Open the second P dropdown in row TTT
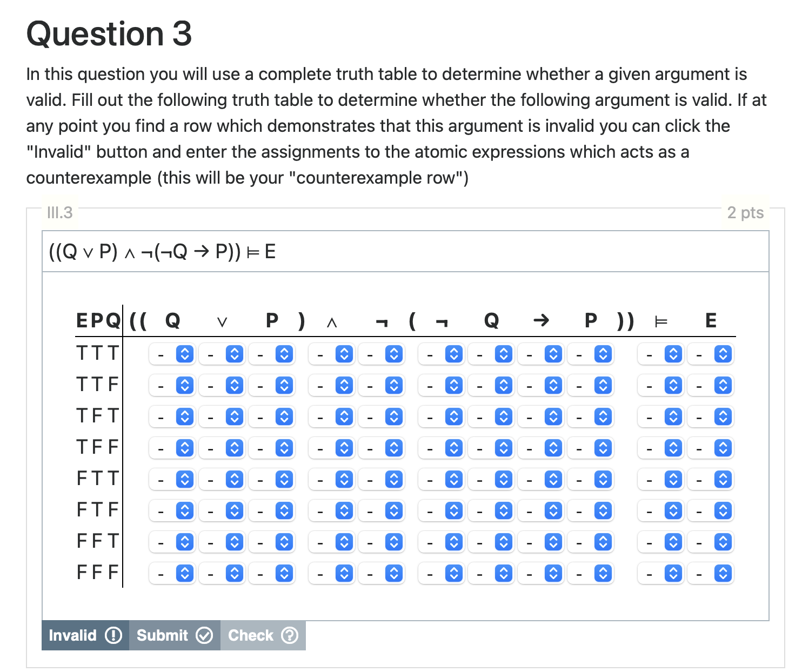The width and height of the screenshot is (802, 672). coord(591,354)
